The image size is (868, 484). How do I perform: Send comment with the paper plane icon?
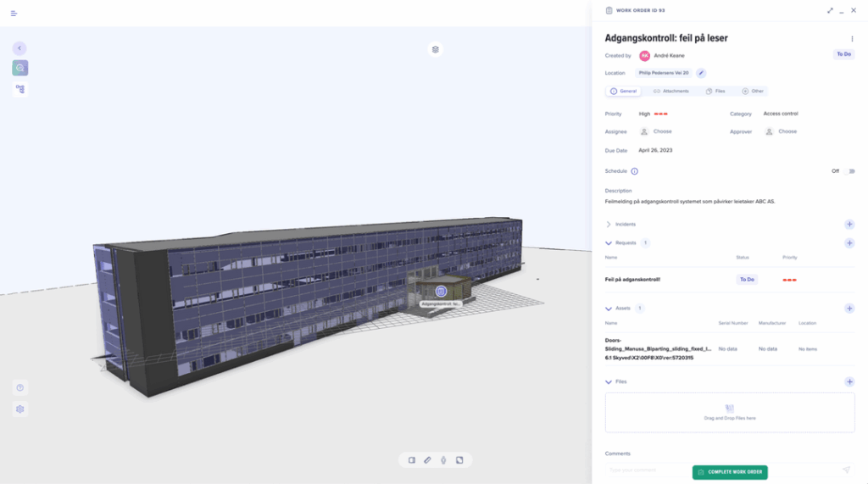[x=845, y=470]
